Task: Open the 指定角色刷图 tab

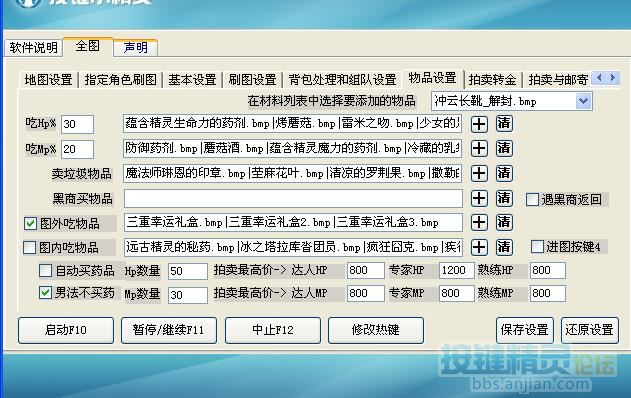Action: tap(120, 80)
